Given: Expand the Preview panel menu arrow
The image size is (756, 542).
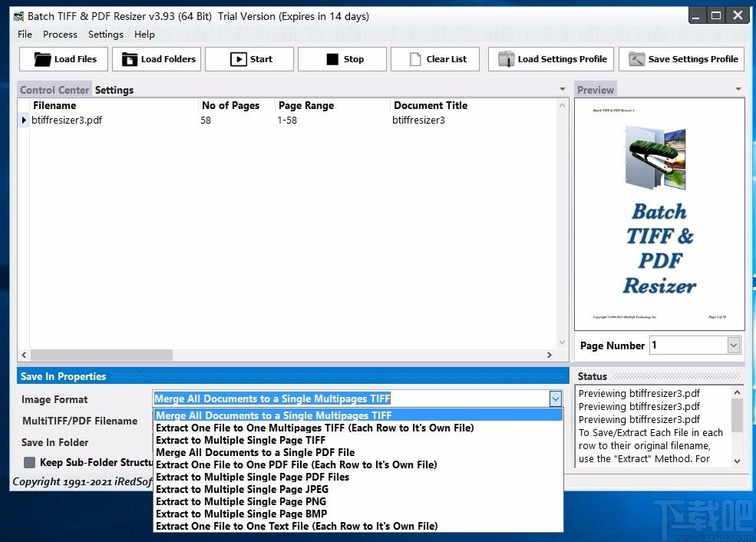Looking at the screenshot, I should (738, 89).
